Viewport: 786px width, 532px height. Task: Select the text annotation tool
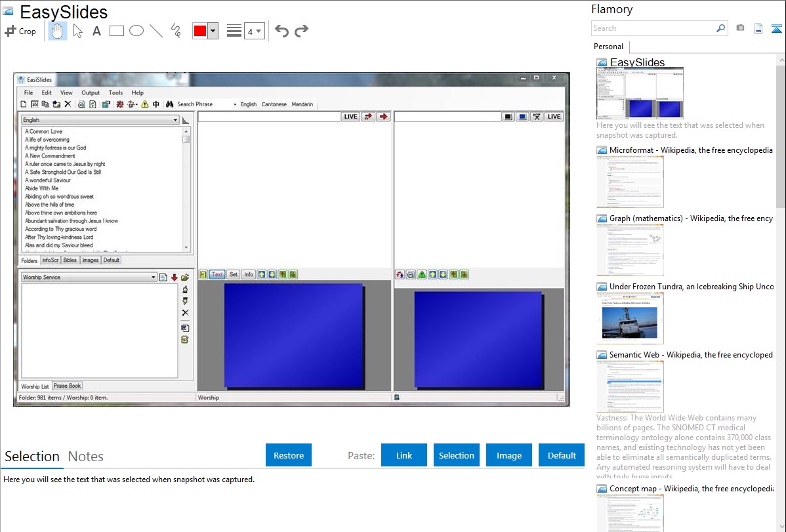[x=96, y=31]
